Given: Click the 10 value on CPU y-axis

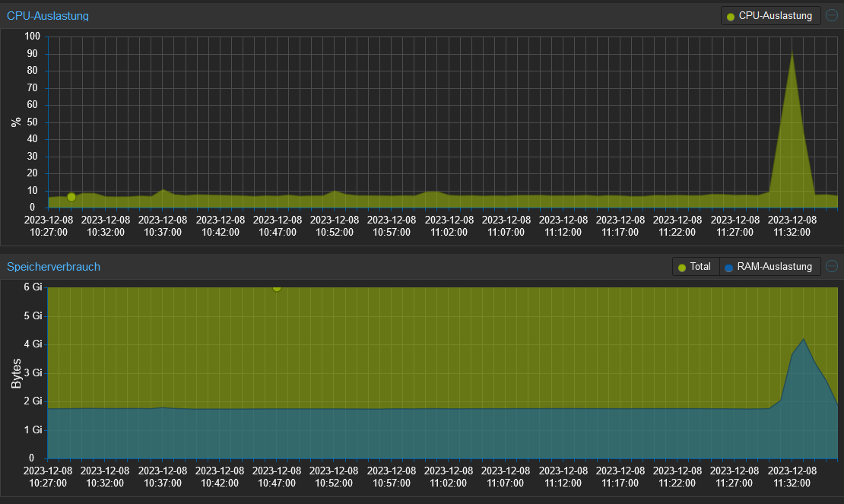Looking at the screenshot, I should click(32, 190).
